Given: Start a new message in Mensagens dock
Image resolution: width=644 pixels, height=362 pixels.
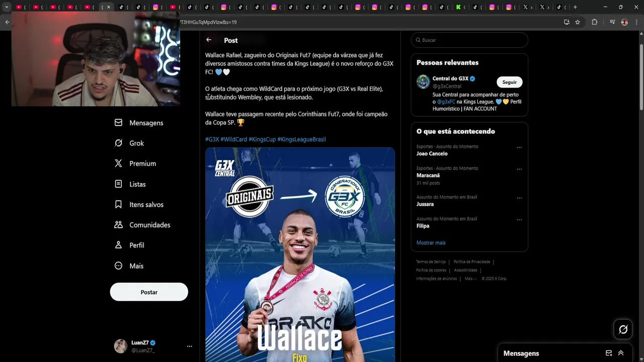Looking at the screenshot, I should coord(609,353).
